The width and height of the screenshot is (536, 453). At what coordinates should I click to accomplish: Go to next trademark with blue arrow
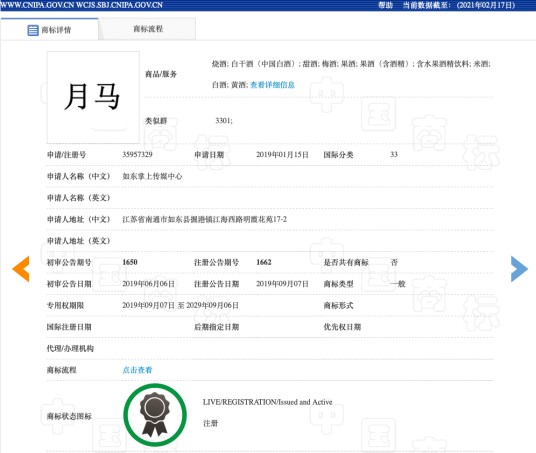[x=519, y=269]
